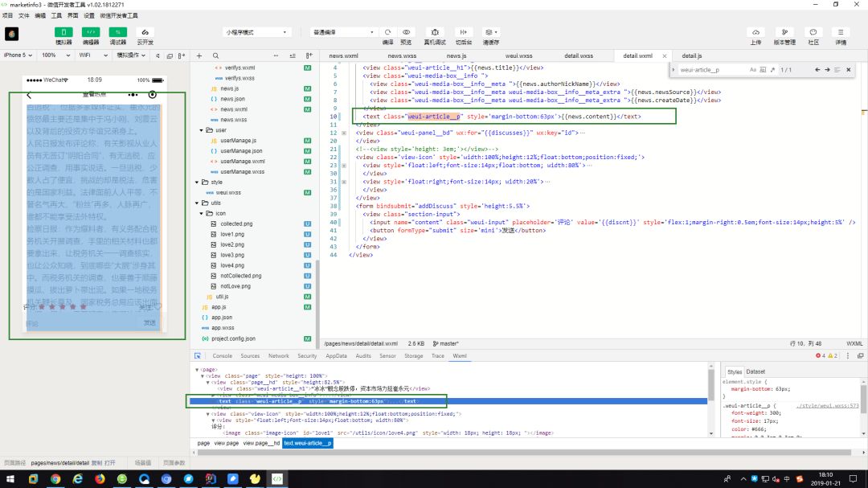Screen dimensions: 868x488
Task: Go to previous search match arrow
Action: pos(817,70)
